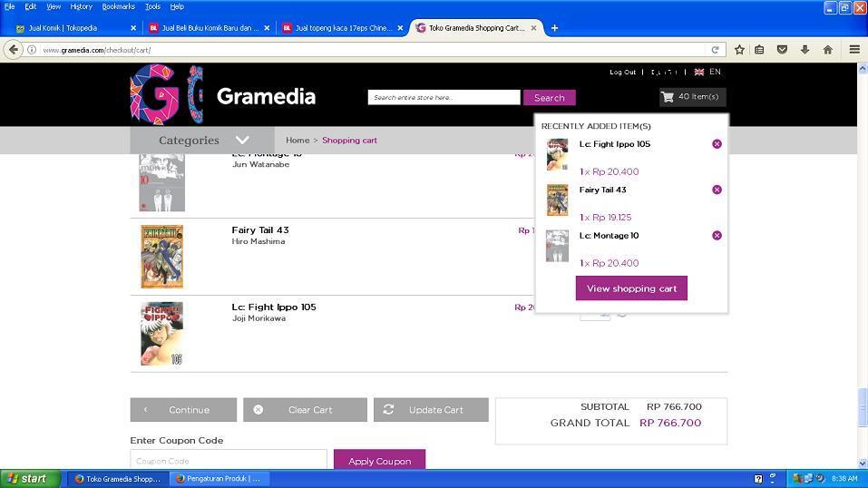Screen dimensions: 868x488
Task: Remove Lc: Fight Ippo 105 from mini cart
Action: 717,144
